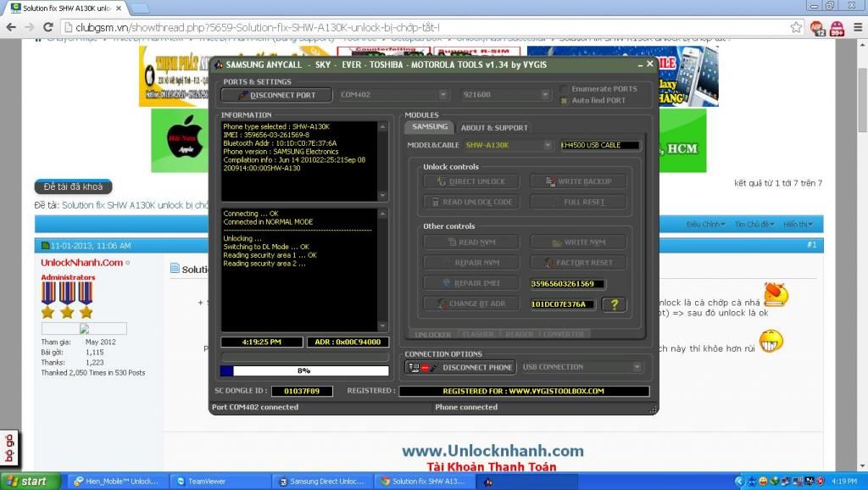This screenshot has height=490, width=868.
Task: Switch to the SAMSUNG module tab
Action: 430,127
